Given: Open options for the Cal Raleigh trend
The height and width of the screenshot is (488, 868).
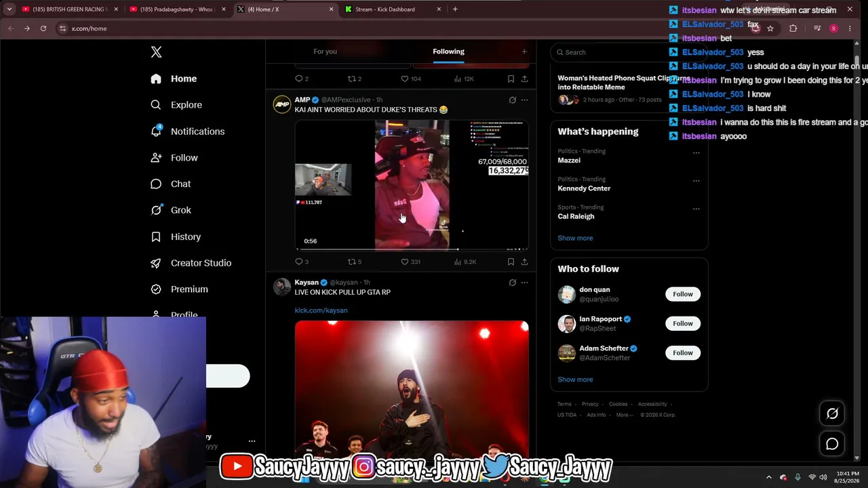Looking at the screenshot, I should point(696,209).
